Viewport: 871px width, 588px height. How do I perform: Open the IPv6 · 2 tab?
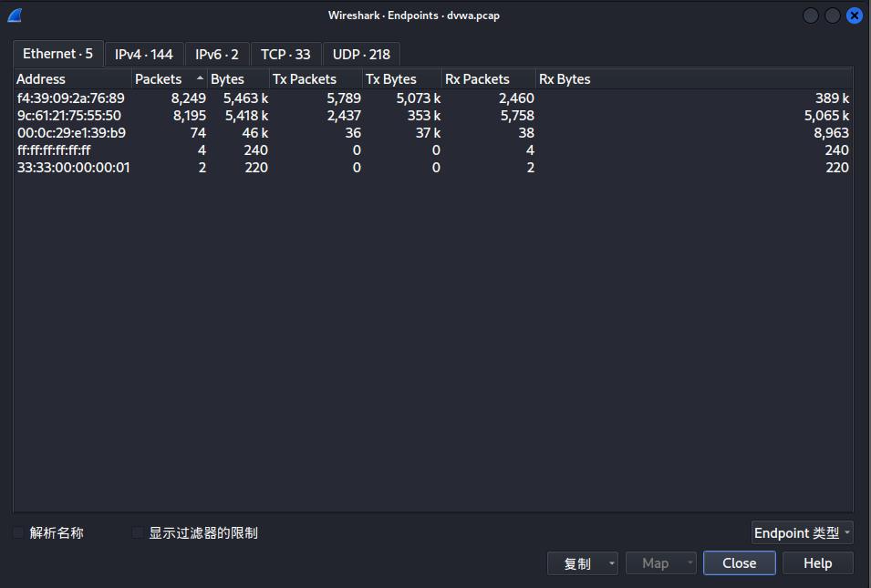click(217, 55)
